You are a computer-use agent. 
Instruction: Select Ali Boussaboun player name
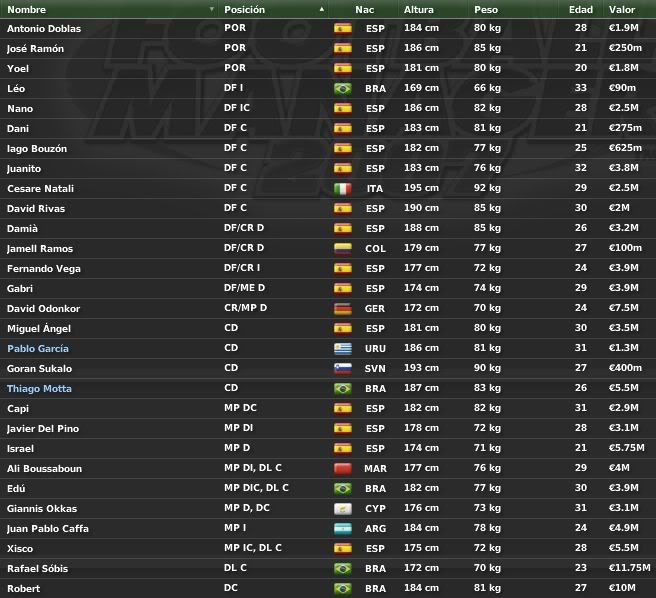tap(44, 469)
